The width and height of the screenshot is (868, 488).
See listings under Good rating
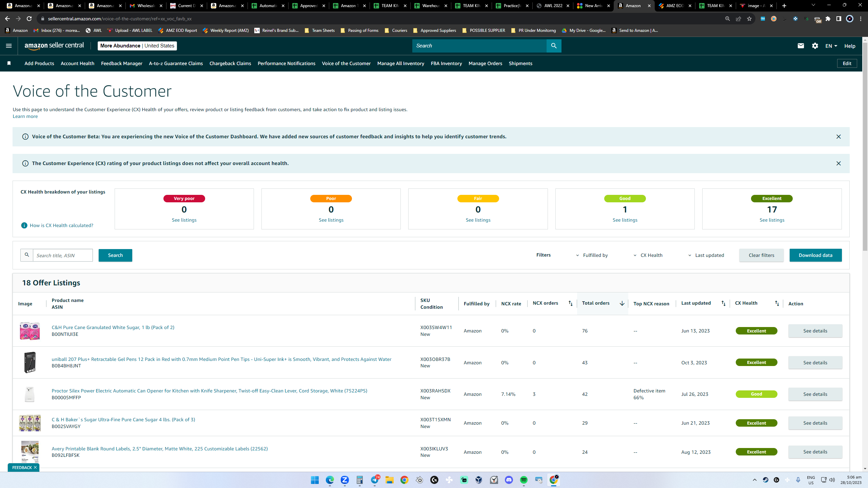(x=625, y=220)
